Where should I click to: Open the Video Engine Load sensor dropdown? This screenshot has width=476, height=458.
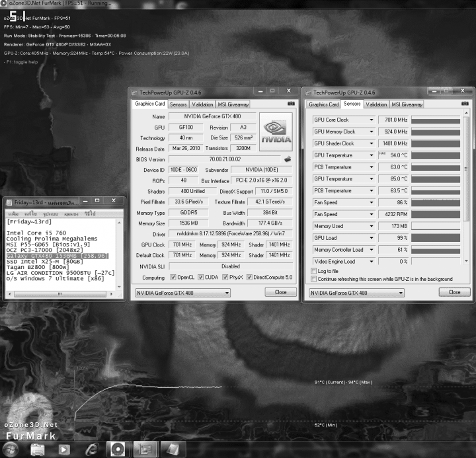pos(372,261)
